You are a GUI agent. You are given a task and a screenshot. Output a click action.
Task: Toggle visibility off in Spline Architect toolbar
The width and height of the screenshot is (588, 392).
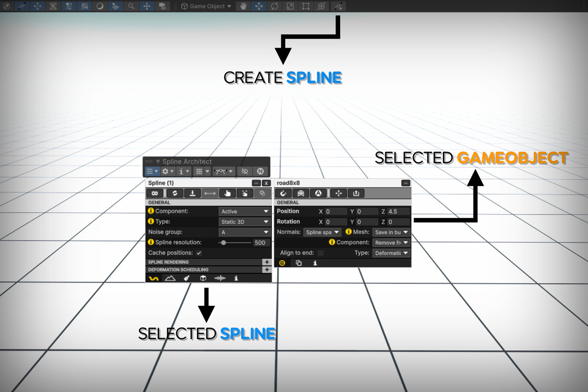coord(245,171)
